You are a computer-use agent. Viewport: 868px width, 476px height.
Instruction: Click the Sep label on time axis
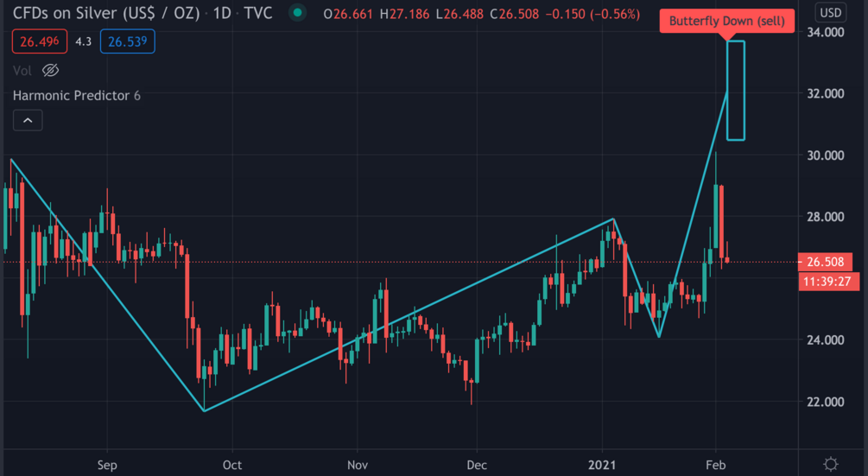107,465
